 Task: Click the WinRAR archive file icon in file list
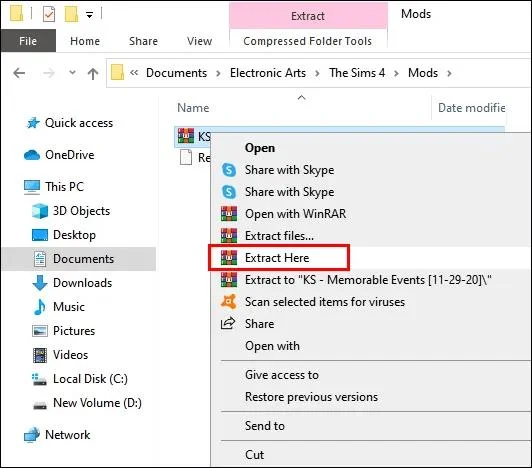tap(186, 136)
